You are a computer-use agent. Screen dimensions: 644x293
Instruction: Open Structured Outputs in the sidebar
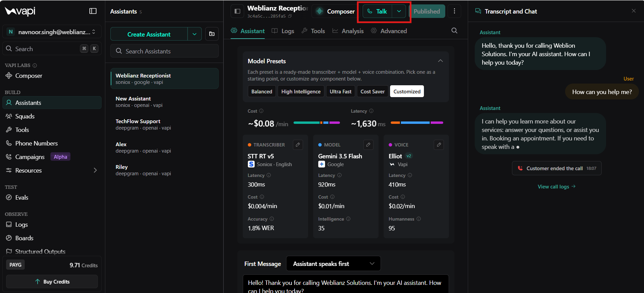(52, 252)
